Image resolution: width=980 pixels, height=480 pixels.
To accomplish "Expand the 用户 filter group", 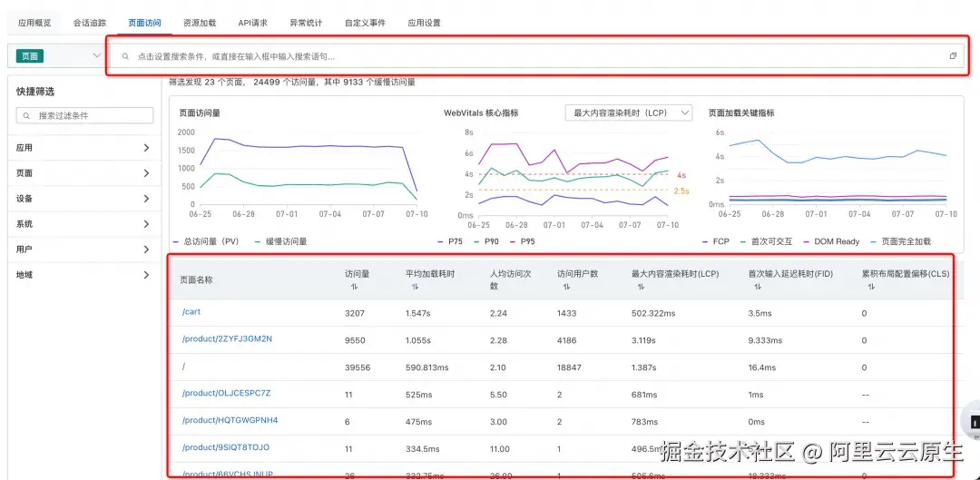I will coord(84,250).
